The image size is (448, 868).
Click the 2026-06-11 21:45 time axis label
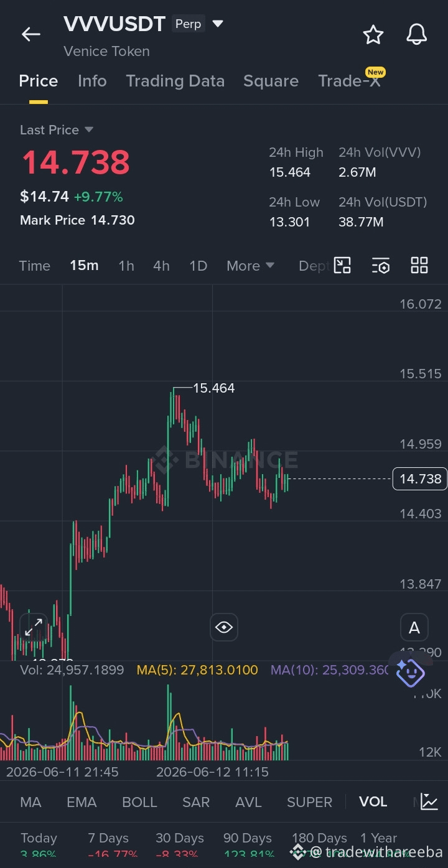pos(62,772)
